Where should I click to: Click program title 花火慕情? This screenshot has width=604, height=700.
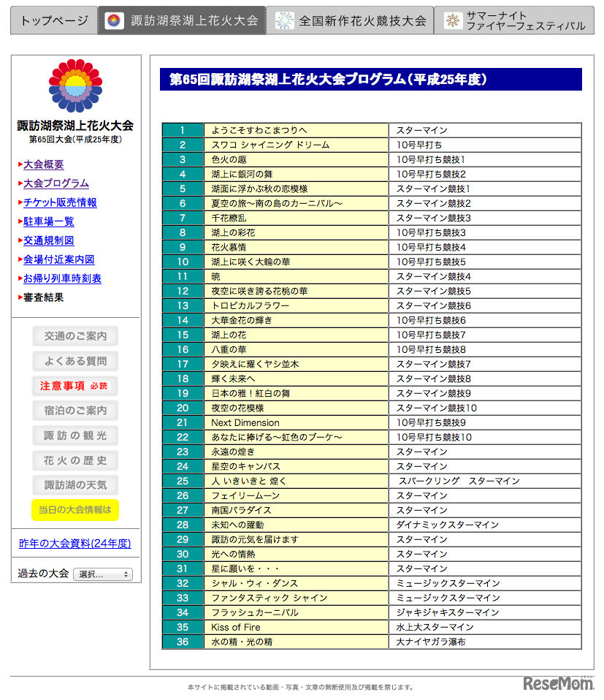point(229,247)
